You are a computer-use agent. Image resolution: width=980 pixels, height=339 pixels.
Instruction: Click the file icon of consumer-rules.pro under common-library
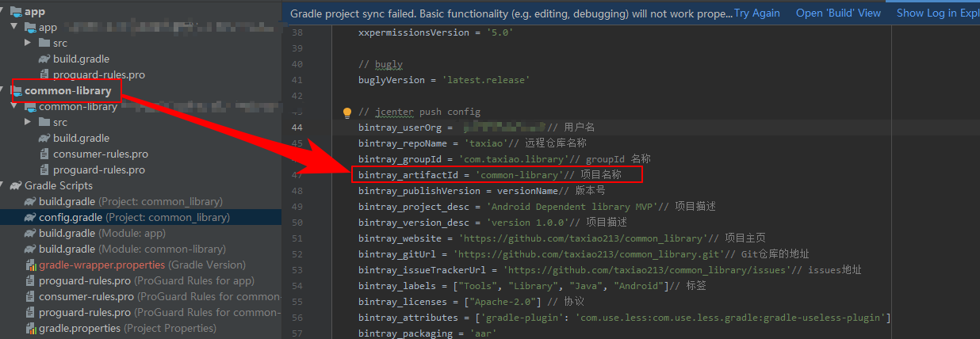click(45, 154)
